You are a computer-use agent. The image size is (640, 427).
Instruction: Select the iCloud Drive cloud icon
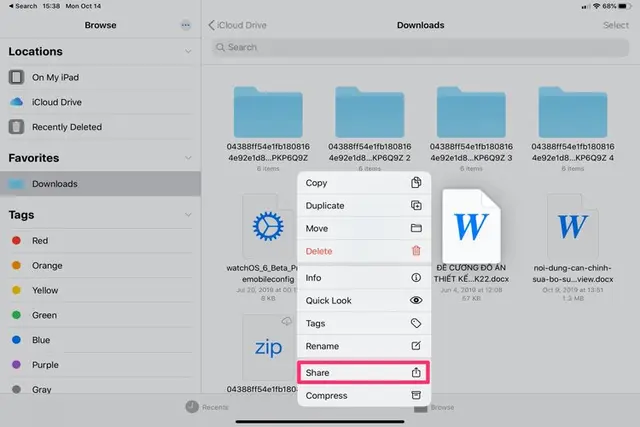[16, 102]
